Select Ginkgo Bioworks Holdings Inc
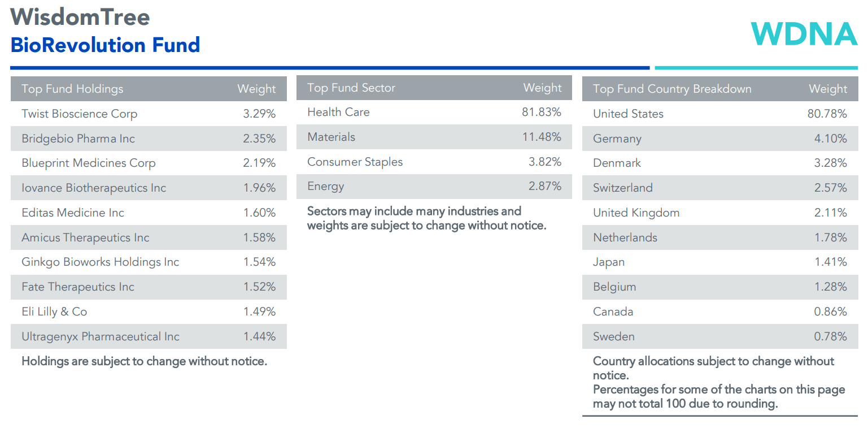This screenshot has width=868, height=428. coord(101,262)
